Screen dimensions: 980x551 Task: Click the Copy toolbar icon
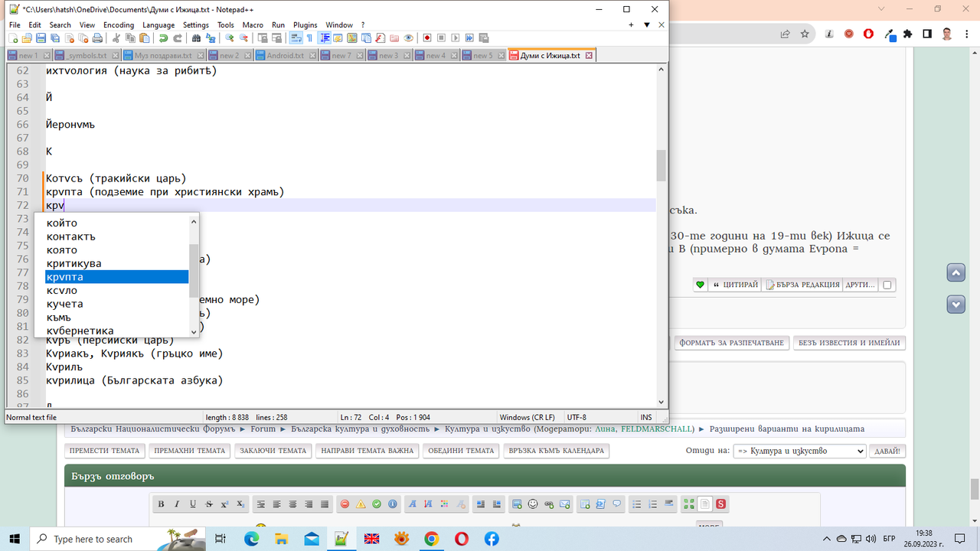click(x=130, y=38)
